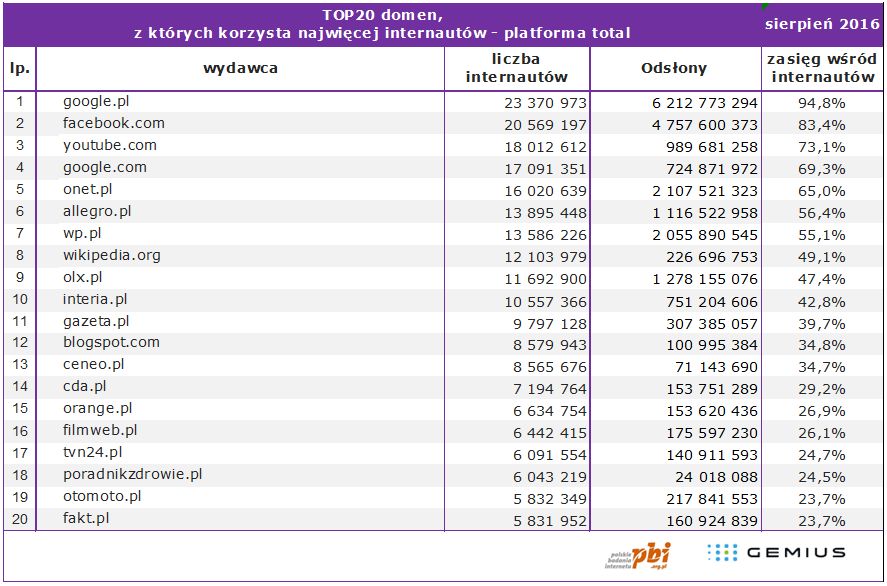This screenshot has width=887, height=586.
Task: Click the Gemius logo
Action: (x=776, y=553)
